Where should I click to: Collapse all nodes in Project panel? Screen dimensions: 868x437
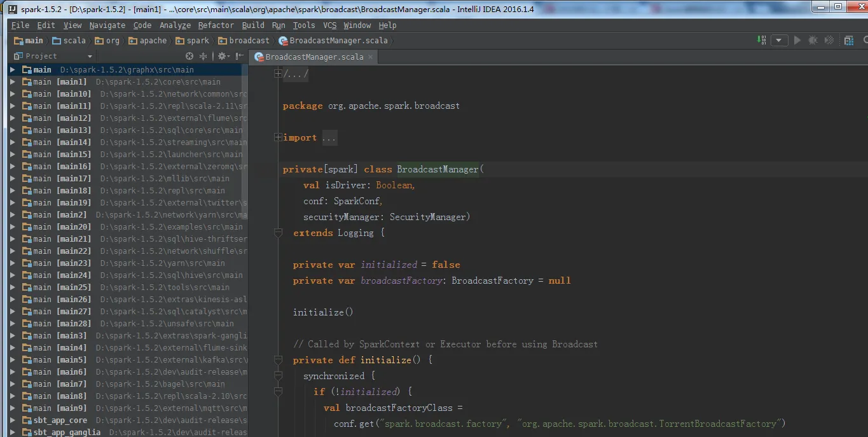(x=203, y=56)
